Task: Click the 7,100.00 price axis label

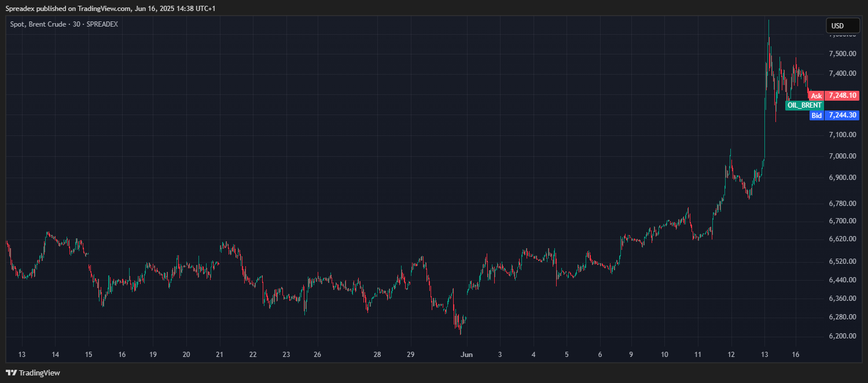Action: click(843, 135)
